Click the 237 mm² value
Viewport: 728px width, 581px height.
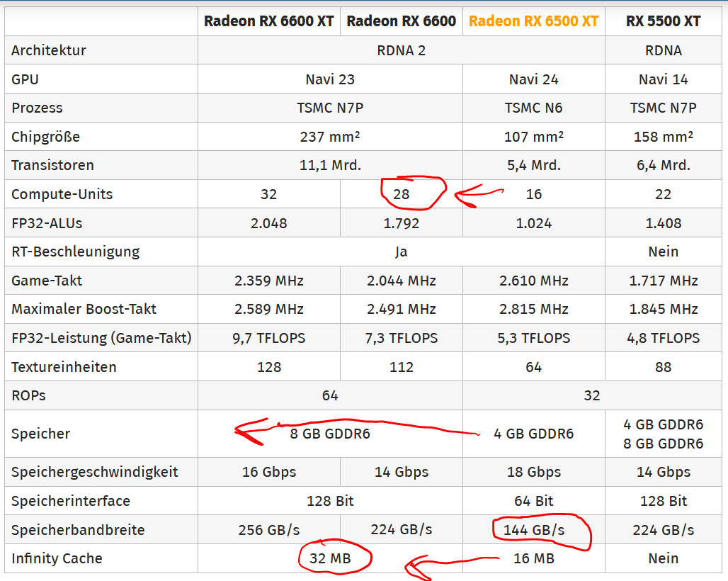330,137
